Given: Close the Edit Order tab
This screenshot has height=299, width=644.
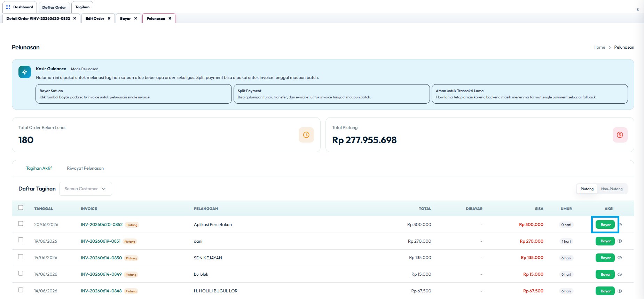Looking at the screenshot, I should (x=109, y=18).
